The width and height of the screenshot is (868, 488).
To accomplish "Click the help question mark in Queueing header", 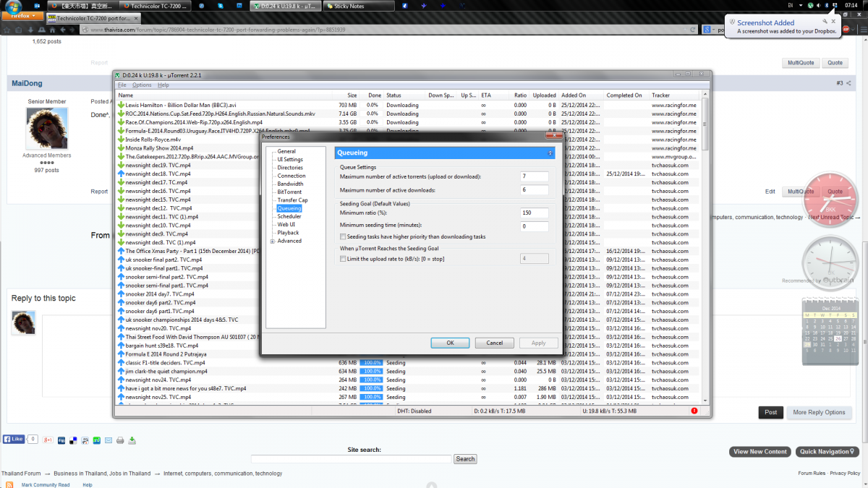I will (x=550, y=153).
